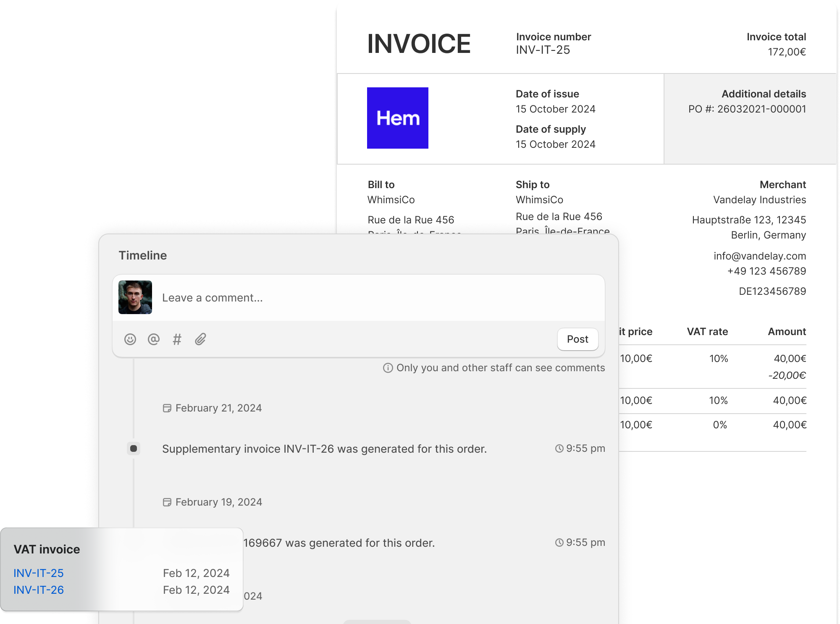Click the February 19, 2024 date label
Screen dimensions: 840x624
[x=219, y=502]
